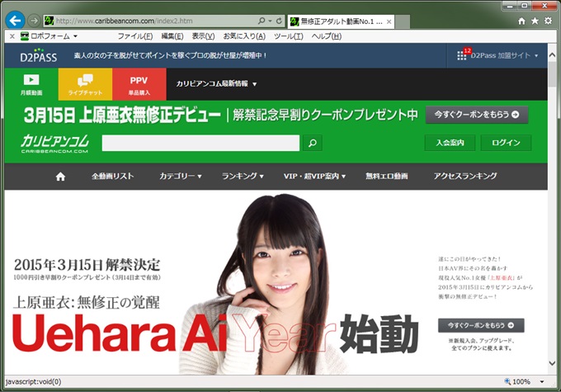Open browser Tools gear icon
Viewport: 561px width, 392px height.
(x=548, y=21)
